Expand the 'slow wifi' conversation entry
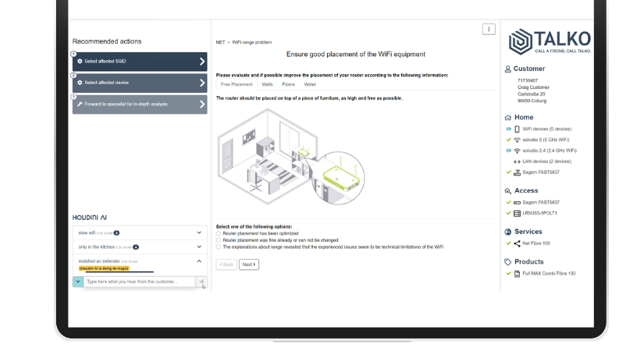The width and height of the screenshot is (644, 351). (x=198, y=232)
